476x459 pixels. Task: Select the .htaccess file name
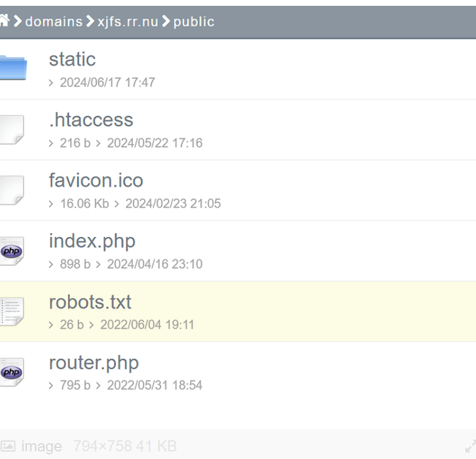pos(91,120)
